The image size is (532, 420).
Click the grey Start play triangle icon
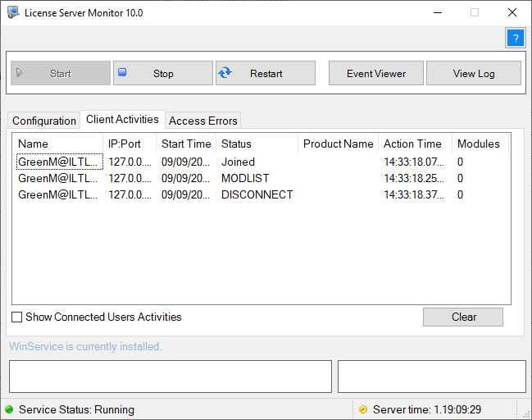20,72
